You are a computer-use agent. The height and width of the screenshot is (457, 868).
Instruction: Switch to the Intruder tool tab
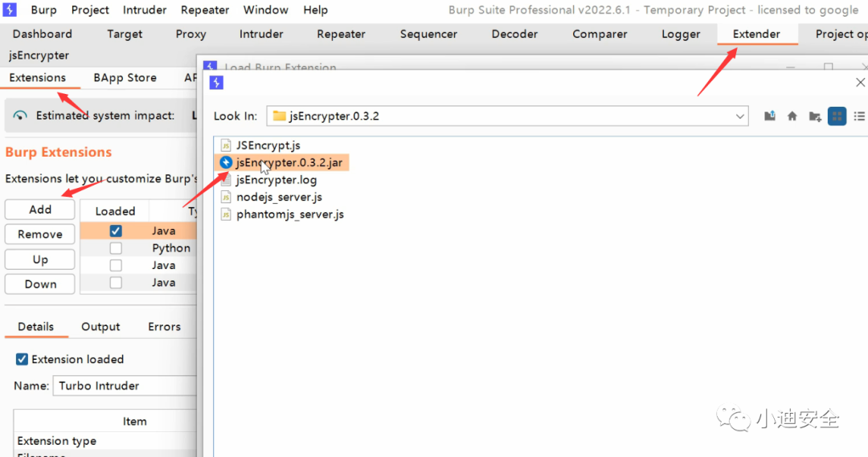point(261,34)
